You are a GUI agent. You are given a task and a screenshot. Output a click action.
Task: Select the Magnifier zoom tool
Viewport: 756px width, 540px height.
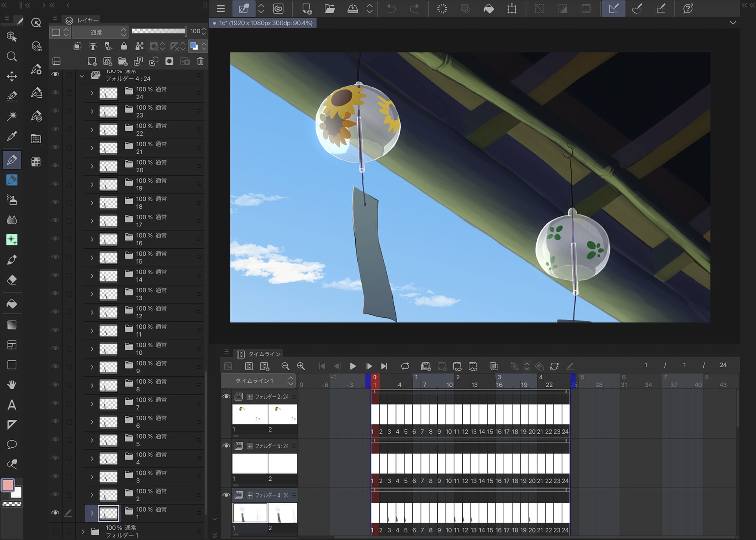point(12,57)
